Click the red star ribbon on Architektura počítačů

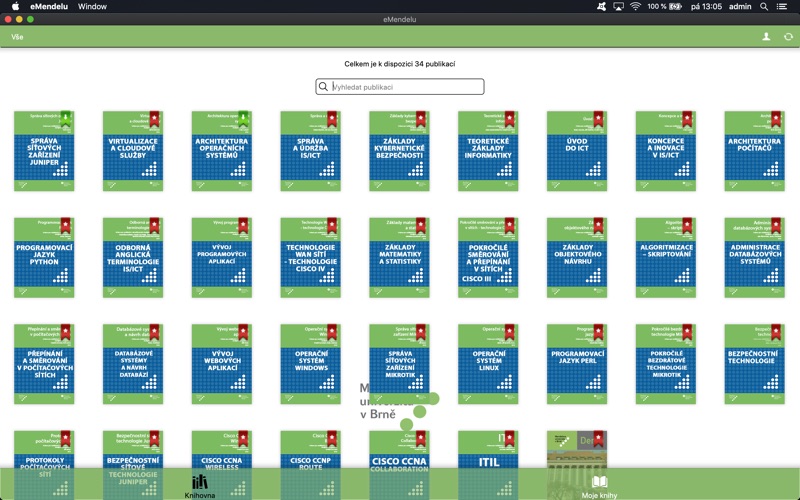776,119
